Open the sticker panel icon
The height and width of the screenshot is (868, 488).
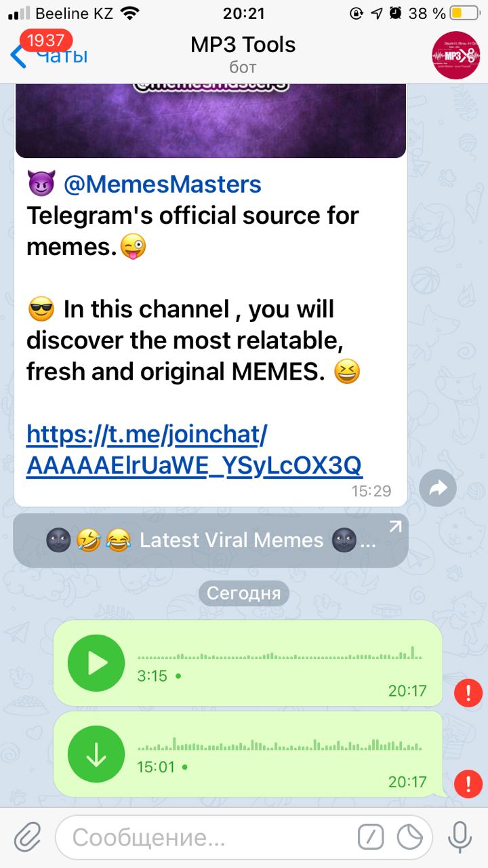click(x=410, y=837)
